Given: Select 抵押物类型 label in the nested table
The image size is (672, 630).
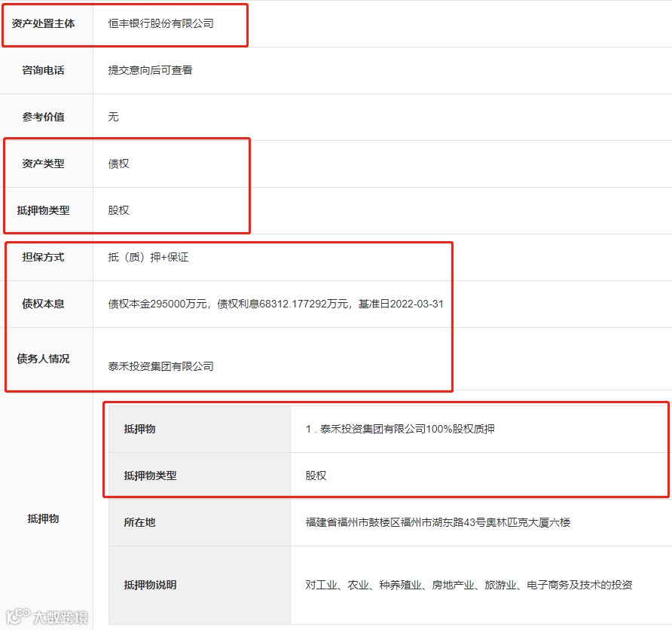Looking at the screenshot, I should pyautogui.click(x=151, y=476).
